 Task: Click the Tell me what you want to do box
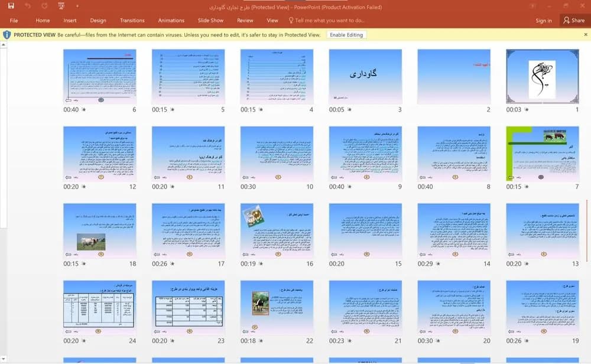point(327,20)
